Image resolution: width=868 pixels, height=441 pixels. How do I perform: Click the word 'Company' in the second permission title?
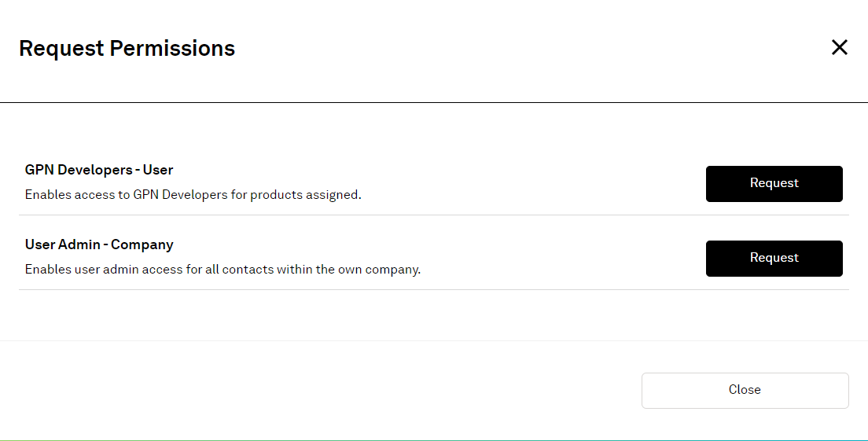[x=142, y=244]
